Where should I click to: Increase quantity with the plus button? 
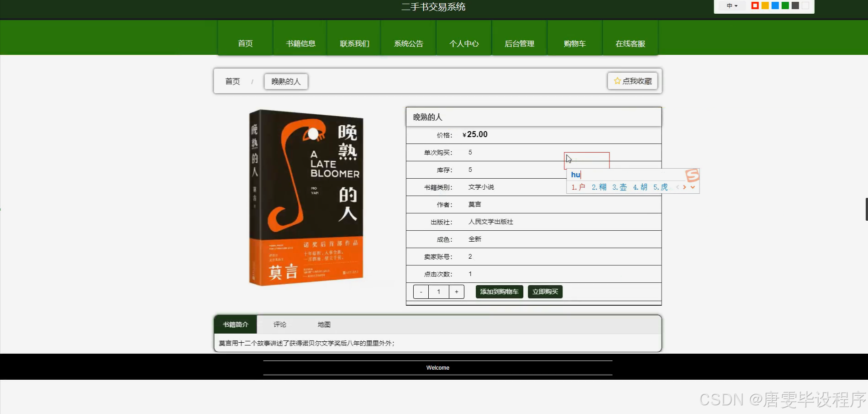(x=457, y=292)
